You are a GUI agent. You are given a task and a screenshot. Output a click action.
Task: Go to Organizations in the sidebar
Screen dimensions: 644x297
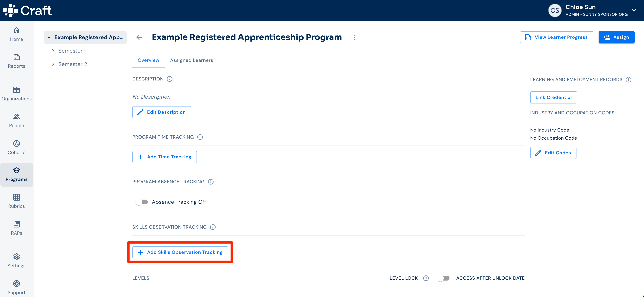click(16, 94)
